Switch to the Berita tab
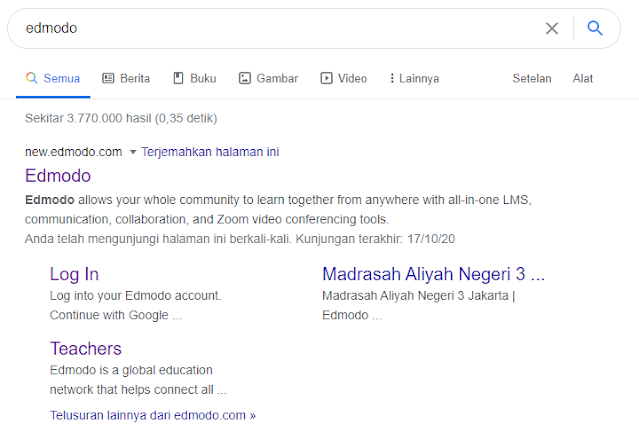Image resolution: width=639 pixels, height=432 pixels. pos(126,78)
